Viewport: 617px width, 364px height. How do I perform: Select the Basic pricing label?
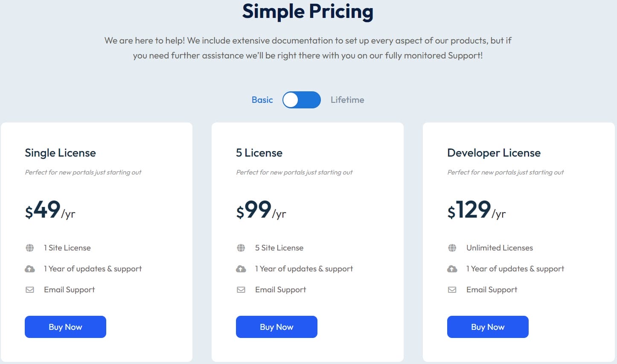[x=262, y=100]
